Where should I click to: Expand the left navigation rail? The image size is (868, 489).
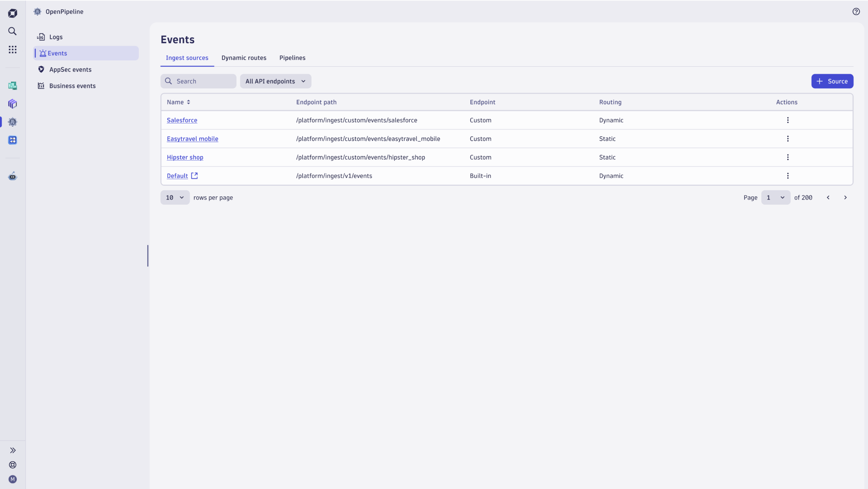pos(12,450)
